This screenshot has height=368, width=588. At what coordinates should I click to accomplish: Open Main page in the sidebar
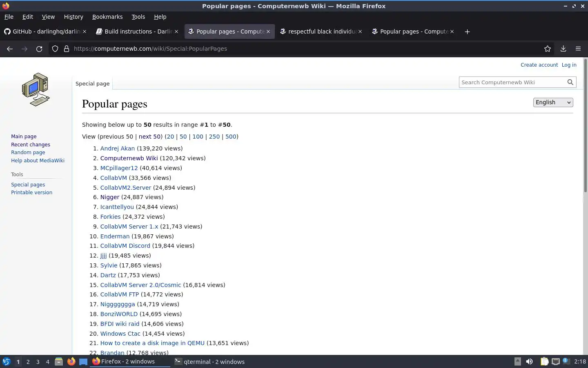click(x=24, y=136)
